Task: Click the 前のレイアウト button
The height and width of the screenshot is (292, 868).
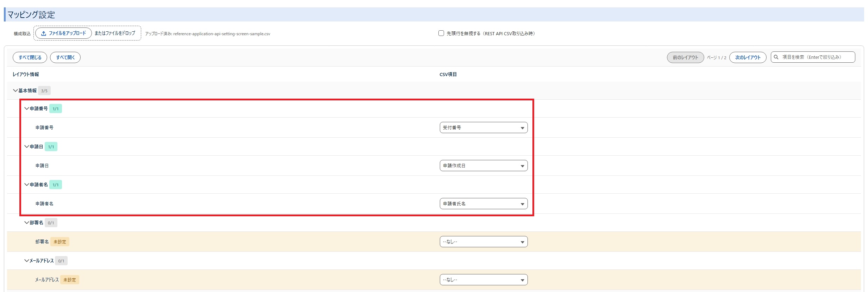Action: (x=685, y=57)
